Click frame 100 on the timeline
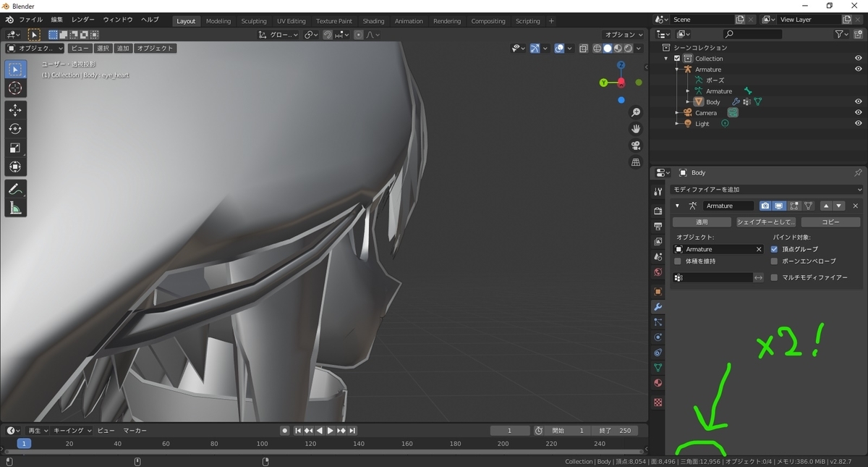 (262, 444)
